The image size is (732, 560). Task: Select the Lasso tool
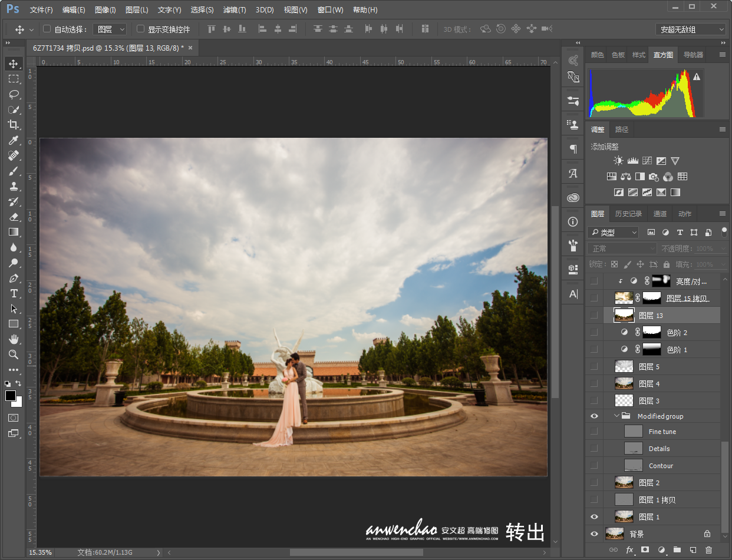tap(14, 94)
